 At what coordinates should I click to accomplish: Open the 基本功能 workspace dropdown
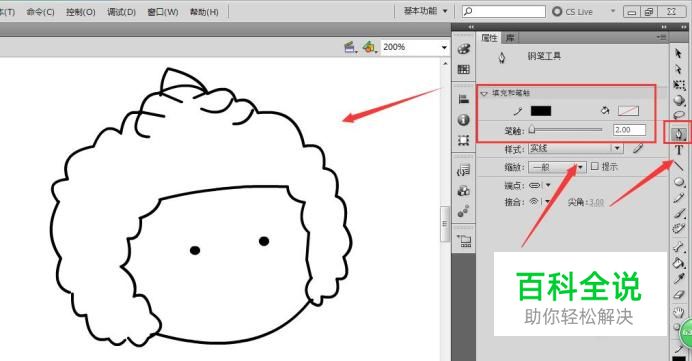click(x=425, y=11)
